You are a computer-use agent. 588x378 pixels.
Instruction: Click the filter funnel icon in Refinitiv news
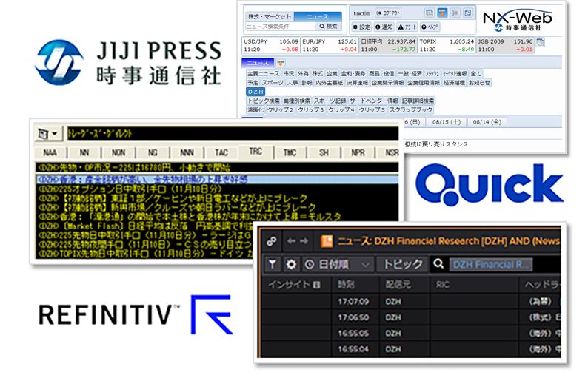[273, 264]
